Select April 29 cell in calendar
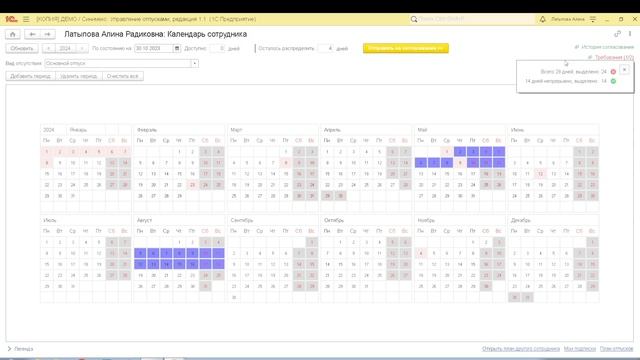Screen dimensions: 640x360 [x=327, y=196]
